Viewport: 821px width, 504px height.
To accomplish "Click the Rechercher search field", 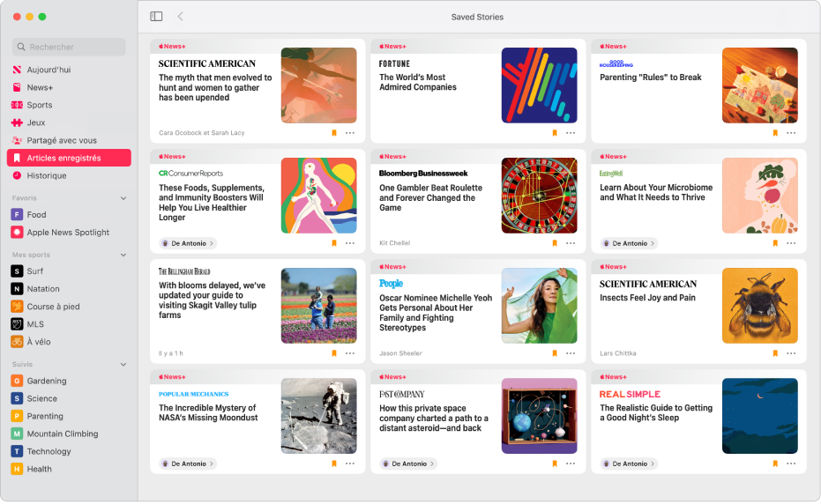I will [x=69, y=47].
